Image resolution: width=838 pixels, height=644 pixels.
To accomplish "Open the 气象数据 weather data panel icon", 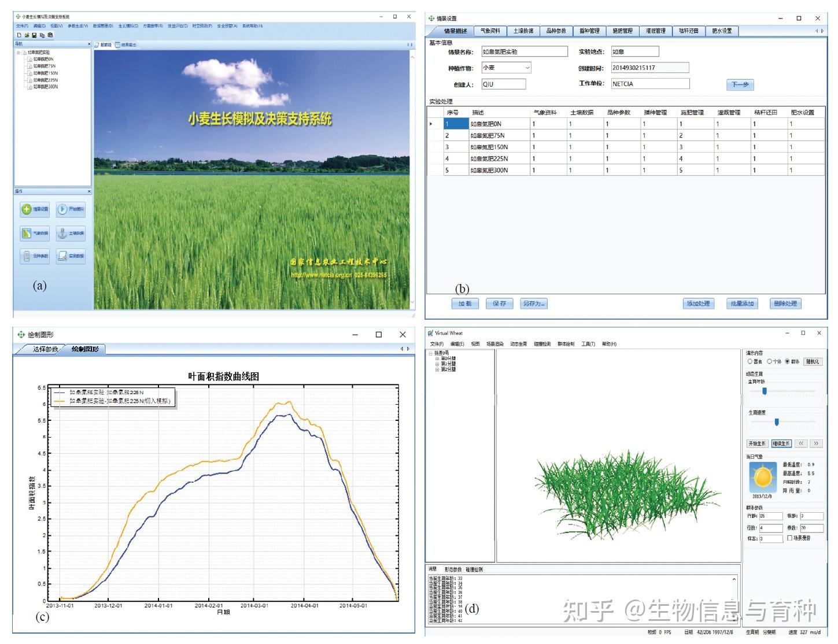I will 27,233.
